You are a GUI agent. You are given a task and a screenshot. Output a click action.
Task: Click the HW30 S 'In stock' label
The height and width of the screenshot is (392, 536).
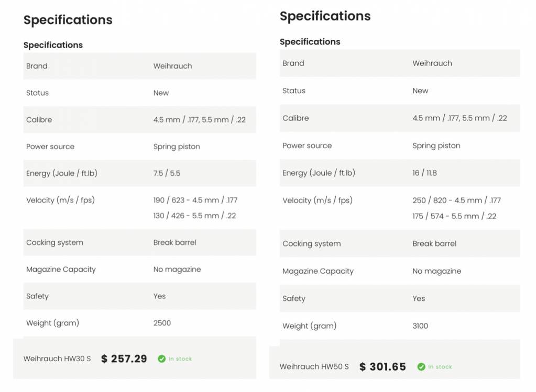180,359
